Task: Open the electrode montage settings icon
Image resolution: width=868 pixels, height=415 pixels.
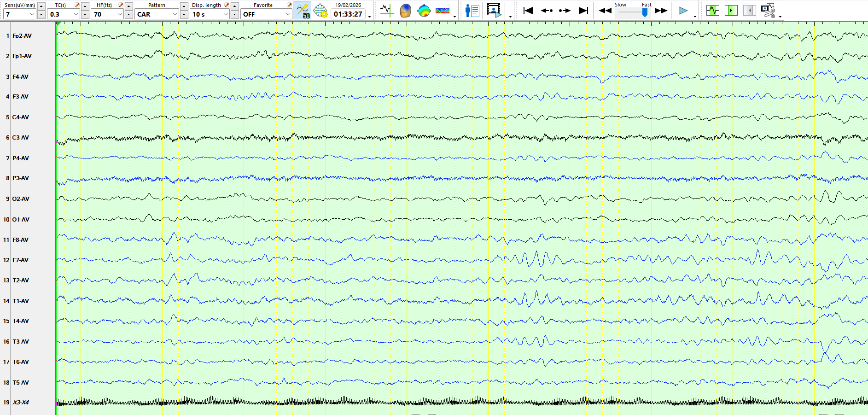Action: click(x=320, y=10)
